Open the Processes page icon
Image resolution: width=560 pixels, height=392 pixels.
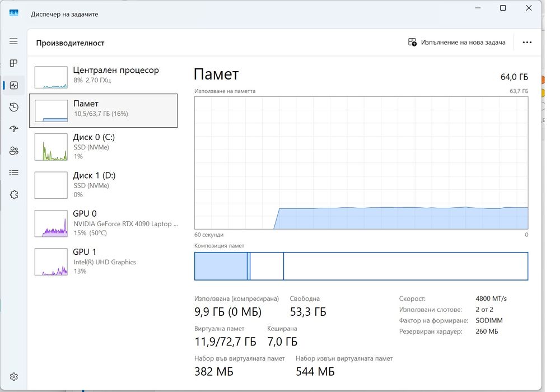pyautogui.click(x=14, y=63)
